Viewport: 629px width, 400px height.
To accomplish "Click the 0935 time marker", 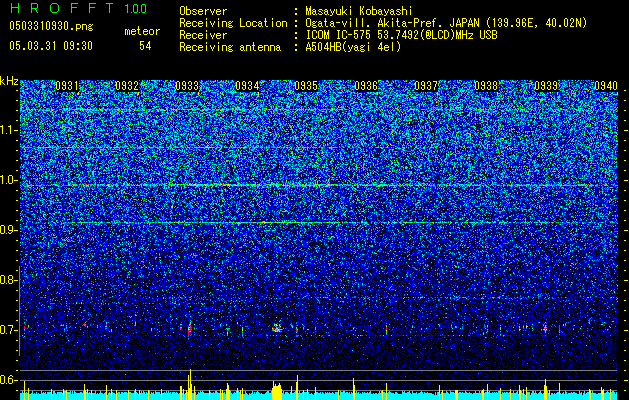I will pos(306,86).
